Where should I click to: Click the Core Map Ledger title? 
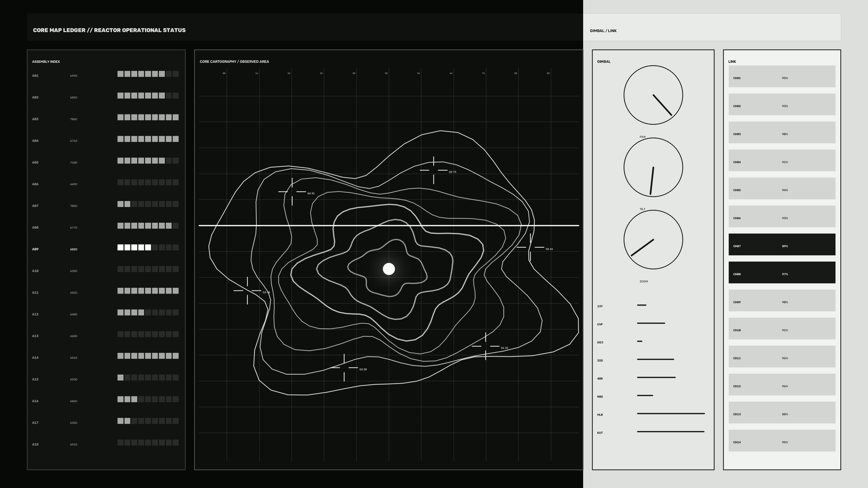[109, 30]
